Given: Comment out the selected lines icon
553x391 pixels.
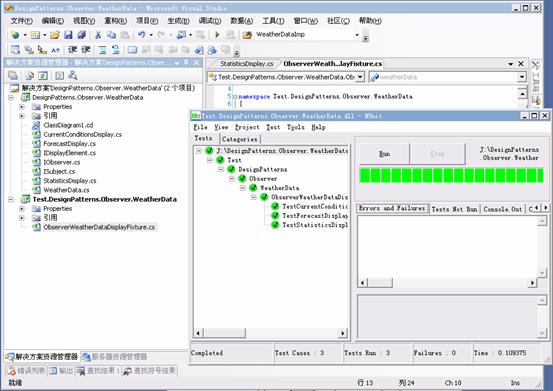Looking at the screenshot, I should point(102,50).
